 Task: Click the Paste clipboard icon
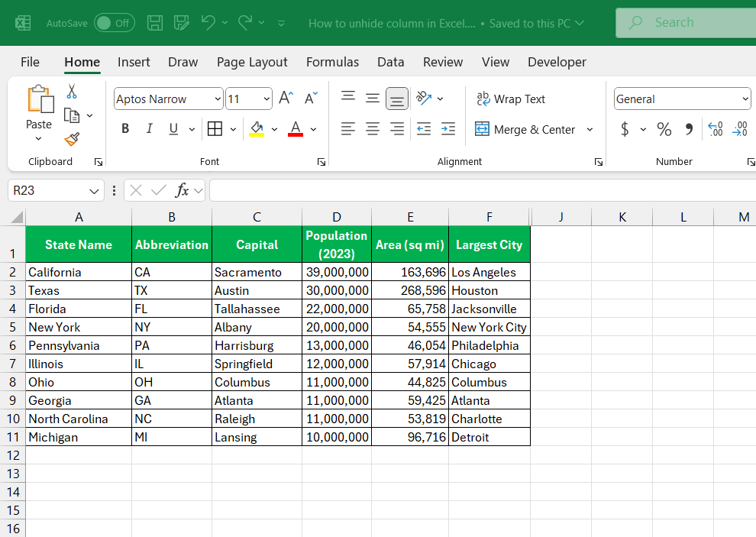click(40, 99)
